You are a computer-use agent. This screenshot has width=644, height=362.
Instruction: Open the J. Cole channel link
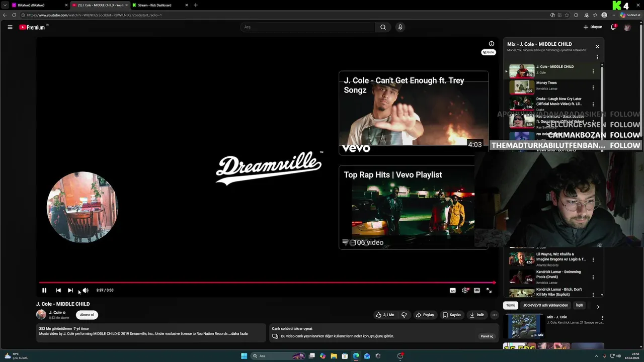click(x=55, y=313)
